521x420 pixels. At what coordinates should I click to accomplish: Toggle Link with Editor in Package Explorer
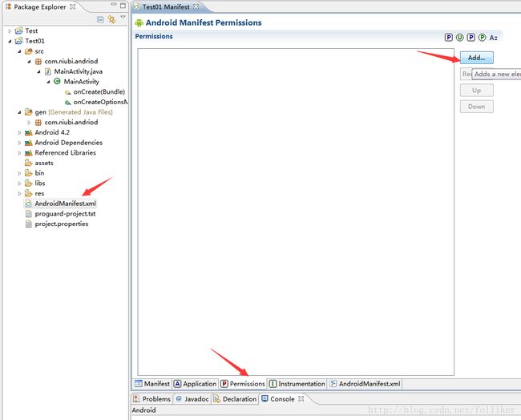(x=111, y=19)
